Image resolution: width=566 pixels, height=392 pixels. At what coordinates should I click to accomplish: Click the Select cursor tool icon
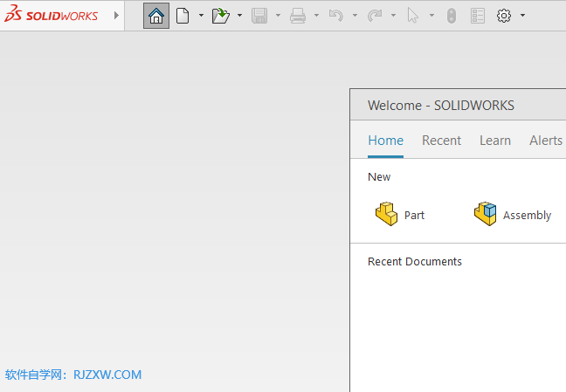click(x=413, y=16)
